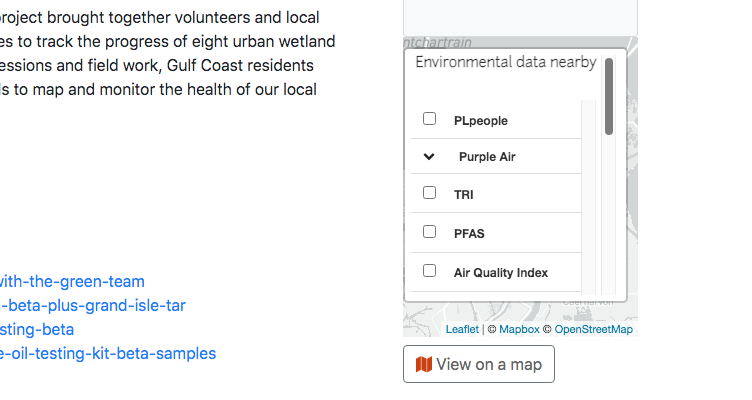Toggle the PFAS checkbox
Screen dimensions: 752x400
tap(430, 232)
